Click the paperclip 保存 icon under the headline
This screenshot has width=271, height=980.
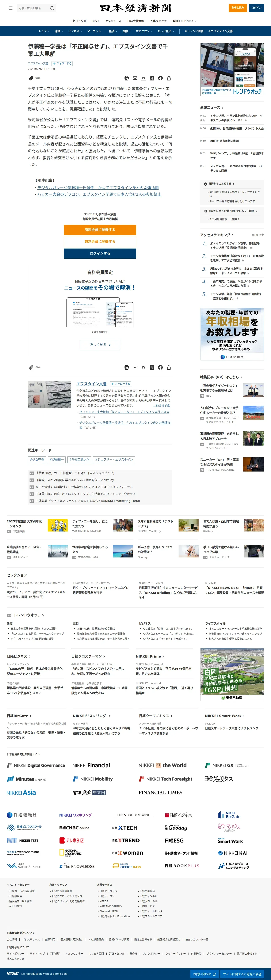31,78
